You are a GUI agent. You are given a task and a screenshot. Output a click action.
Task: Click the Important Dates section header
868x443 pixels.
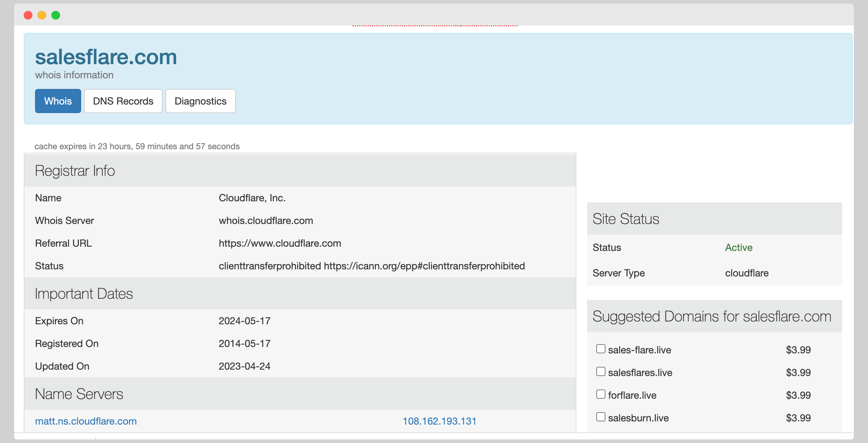point(84,294)
